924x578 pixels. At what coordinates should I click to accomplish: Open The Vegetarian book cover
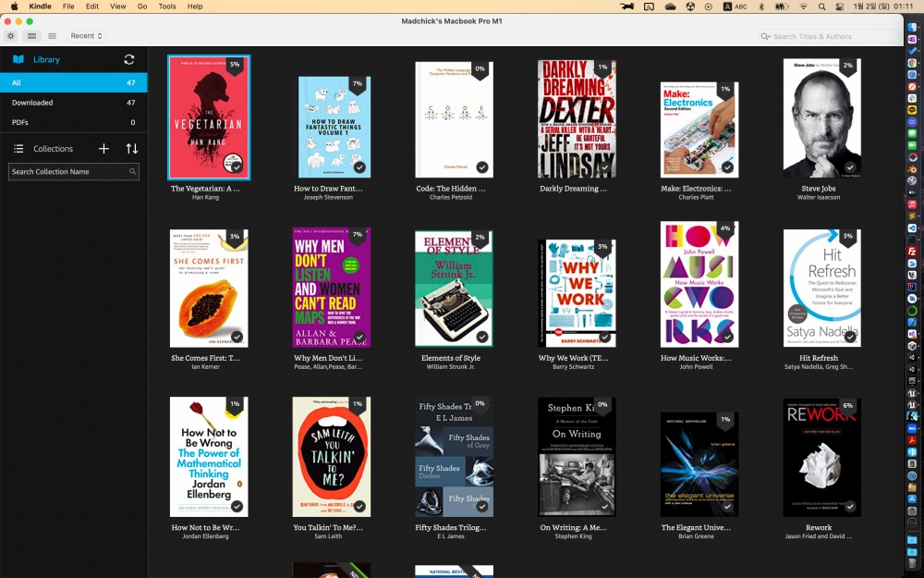(x=209, y=117)
